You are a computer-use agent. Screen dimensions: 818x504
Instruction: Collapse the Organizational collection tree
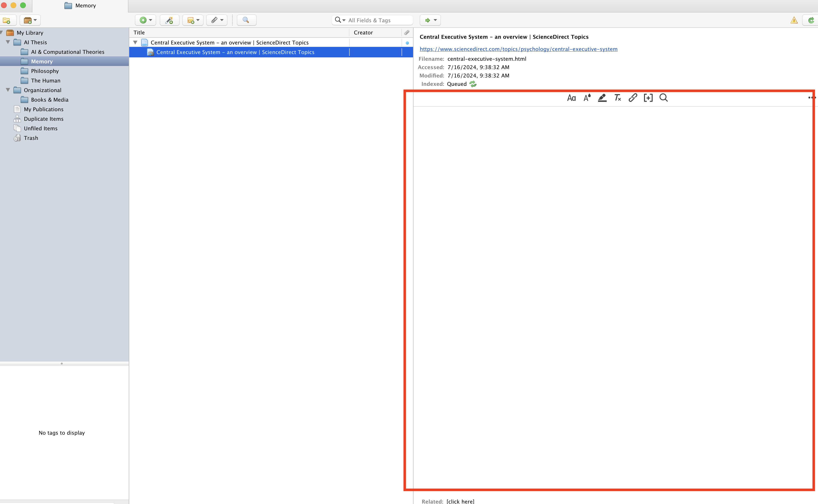pyautogui.click(x=8, y=90)
